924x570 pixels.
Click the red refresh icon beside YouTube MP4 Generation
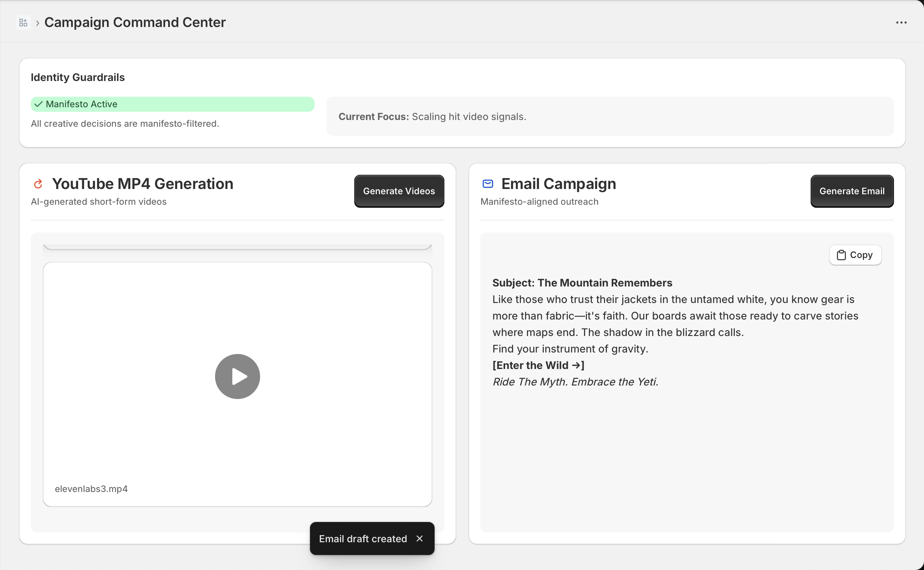tap(38, 184)
